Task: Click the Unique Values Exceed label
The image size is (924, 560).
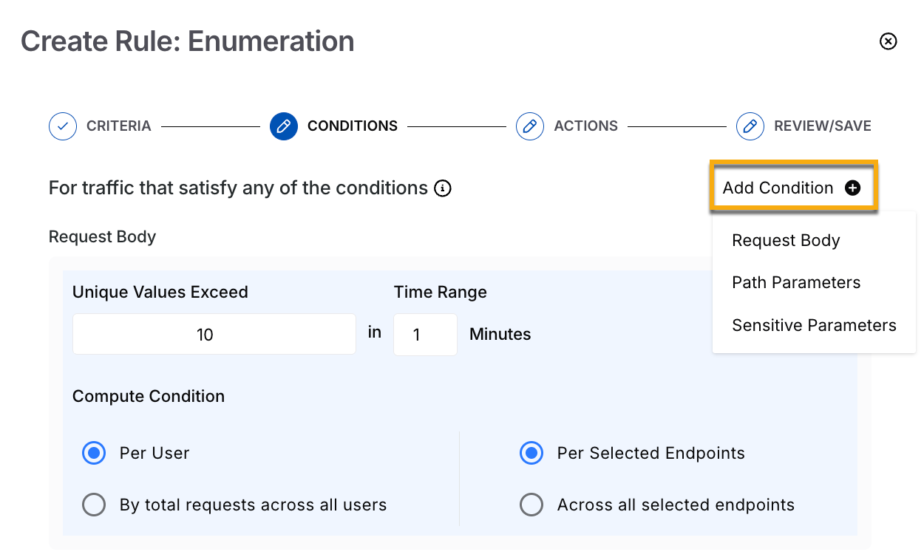Action: (x=160, y=293)
